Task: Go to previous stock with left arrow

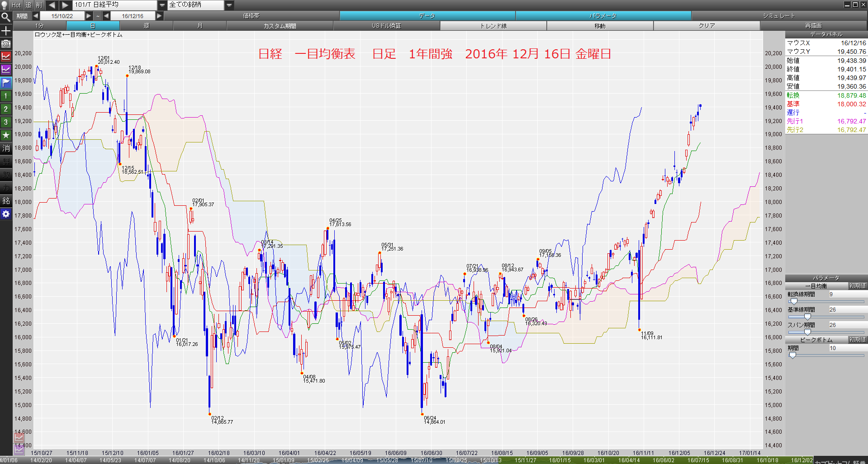Action: (52, 5)
